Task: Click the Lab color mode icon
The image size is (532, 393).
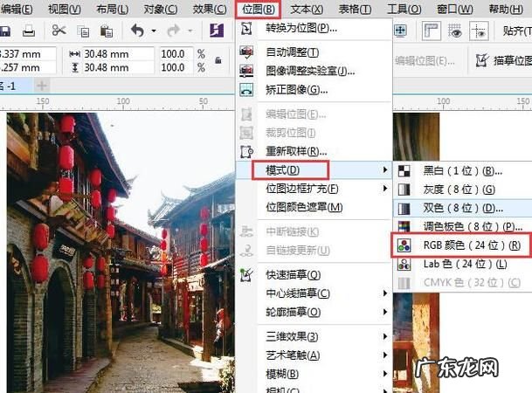Action: tap(404, 264)
